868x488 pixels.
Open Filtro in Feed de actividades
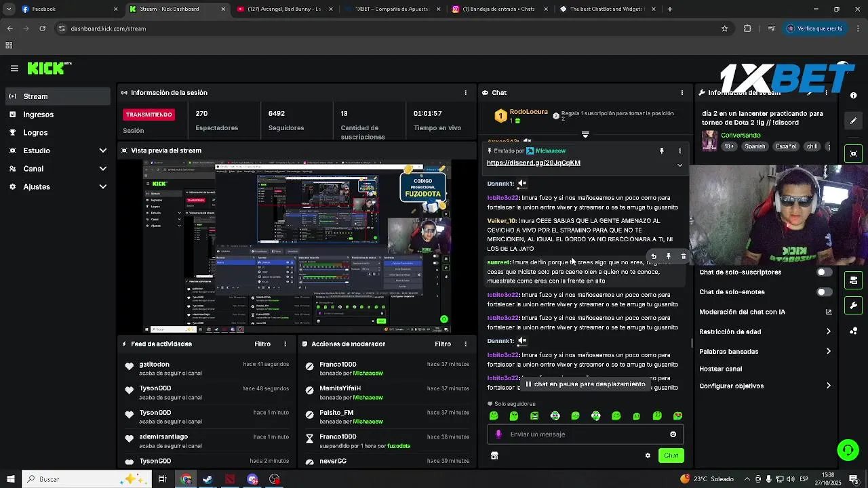click(262, 344)
